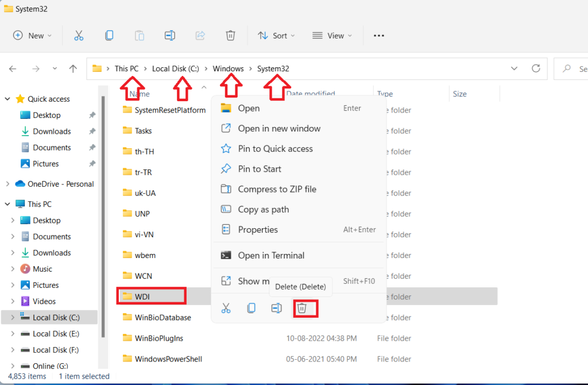Click the Music icon under This PC

coord(25,269)
